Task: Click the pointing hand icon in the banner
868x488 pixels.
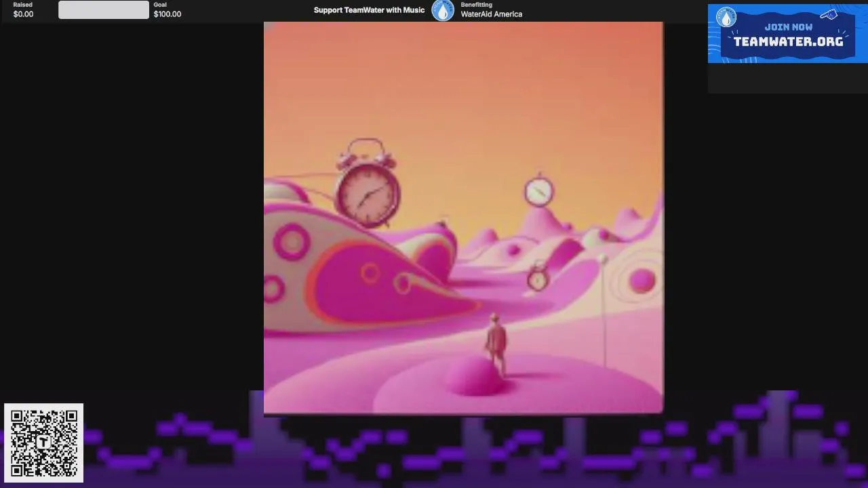Action: (x=829, y=14)
